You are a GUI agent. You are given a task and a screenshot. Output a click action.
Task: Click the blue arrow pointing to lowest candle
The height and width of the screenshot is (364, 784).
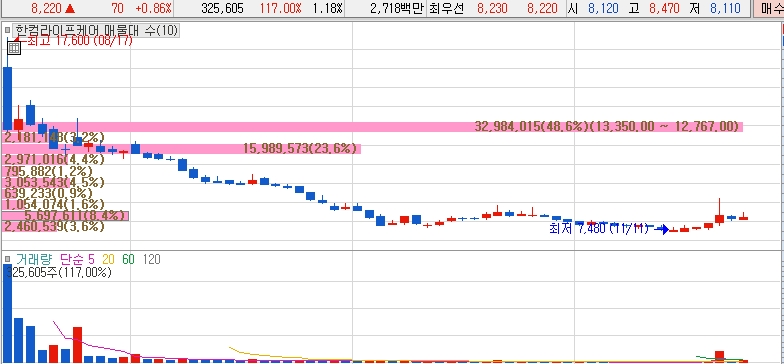[x=662, y=229]
